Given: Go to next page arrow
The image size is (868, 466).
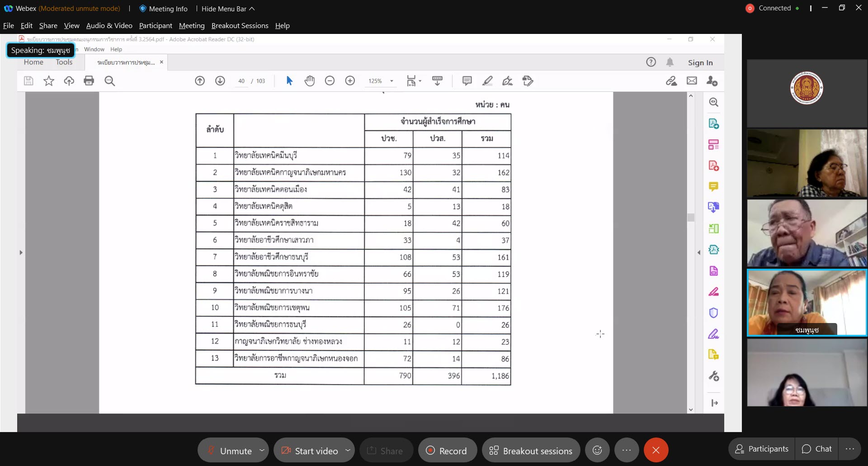Looking at the screenshot, I should (x=220, y=81).
